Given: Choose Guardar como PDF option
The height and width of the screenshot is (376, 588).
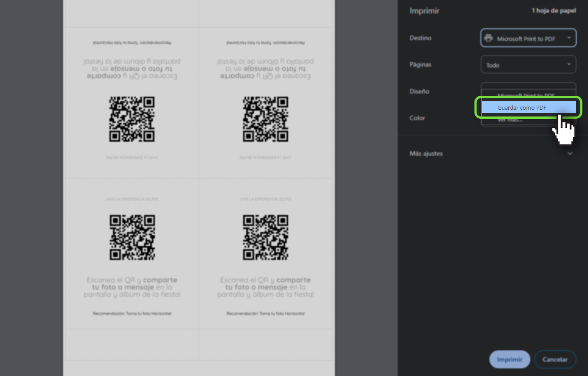Looking at the screenshot, I should click(x=529, y=107).
